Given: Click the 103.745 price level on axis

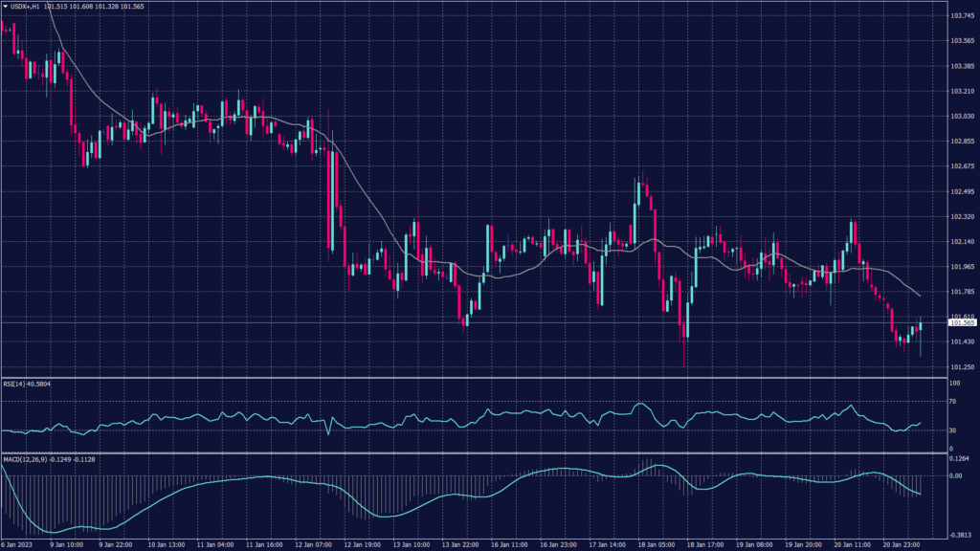Looking at the screenshot, I should [x=961, y=16].
